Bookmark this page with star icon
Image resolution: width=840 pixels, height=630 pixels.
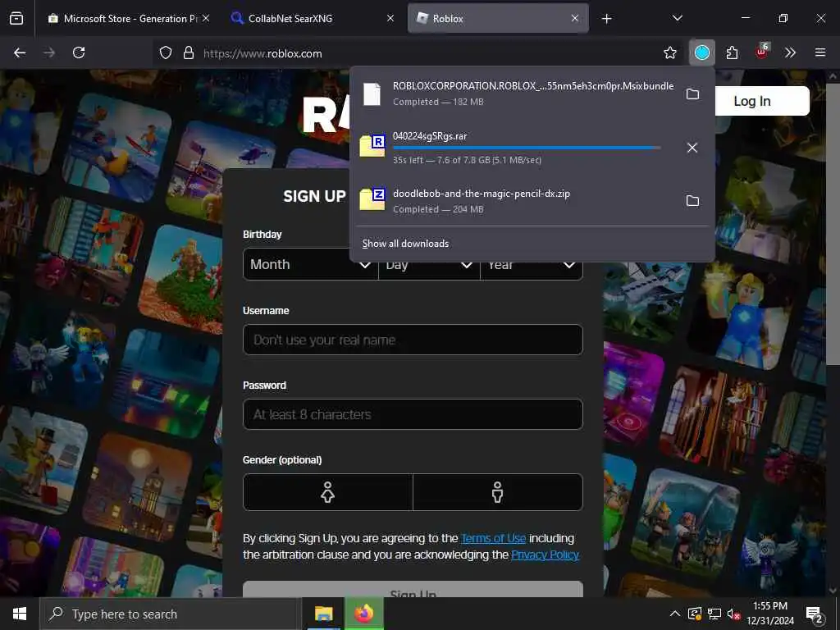click(x=670, y=52)
